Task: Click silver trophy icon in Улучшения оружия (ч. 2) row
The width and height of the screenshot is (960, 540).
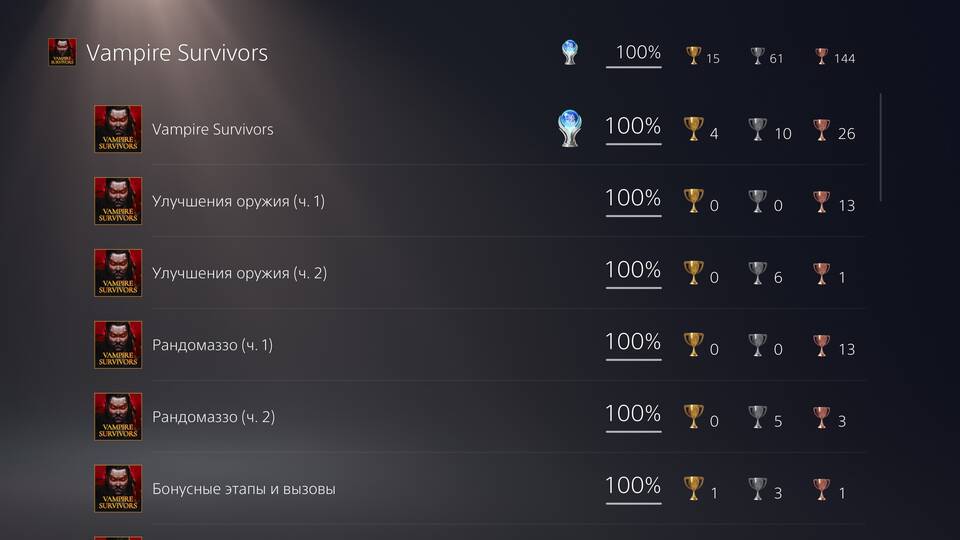Action: point(757,273)
